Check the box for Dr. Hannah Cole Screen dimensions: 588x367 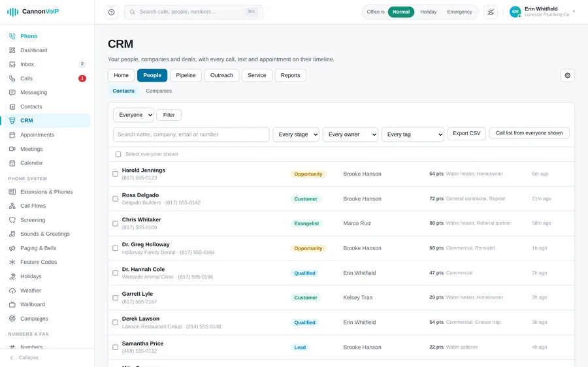(116, 273)
